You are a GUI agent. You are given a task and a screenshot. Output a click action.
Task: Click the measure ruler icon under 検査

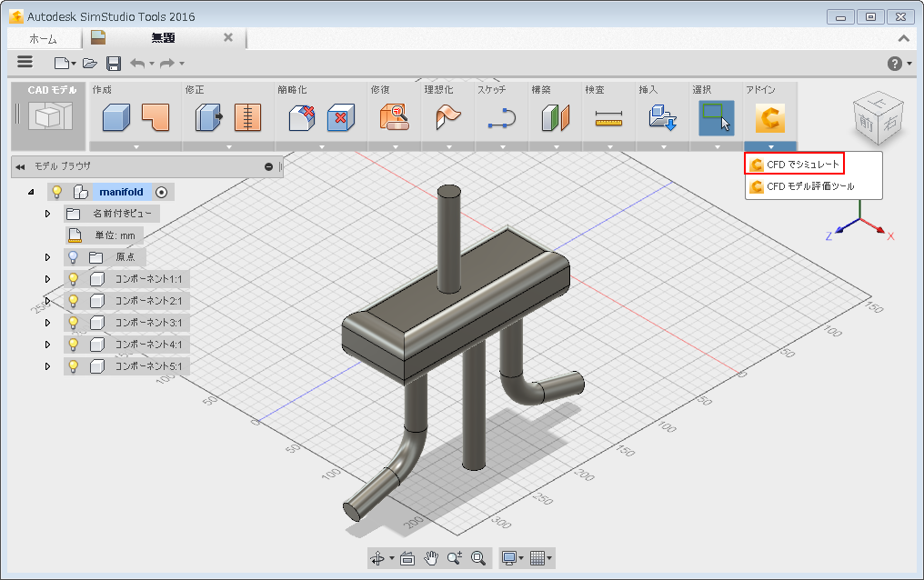pyautogui.click(x=608, y=118)
